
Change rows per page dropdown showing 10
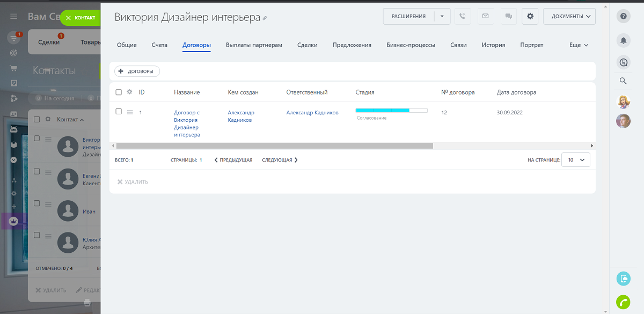pos(575,160)
